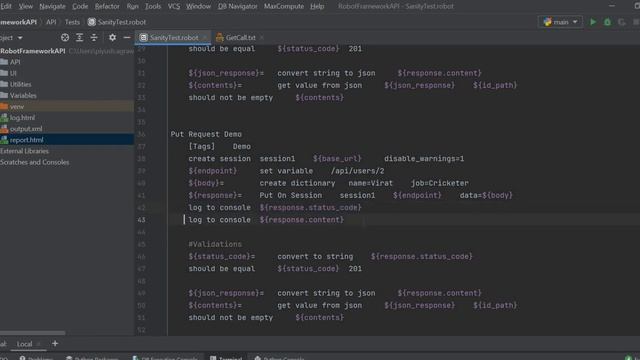The height and width of the screenshot is (360, 640).
Task: Click the '#Validations' comment line
Action: coord(215,244)
